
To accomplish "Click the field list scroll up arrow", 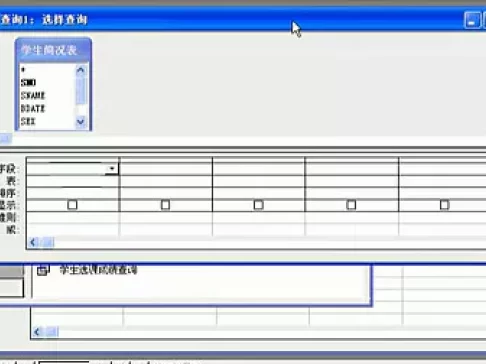I will [80, 70].
